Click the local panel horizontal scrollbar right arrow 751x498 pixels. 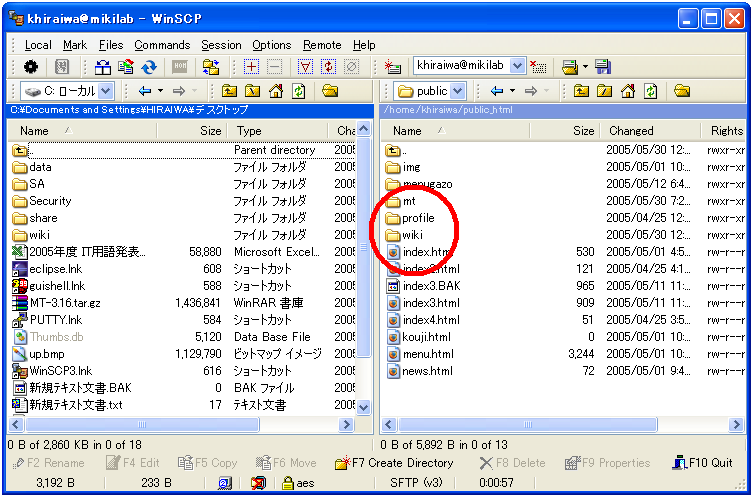(346, 424)
